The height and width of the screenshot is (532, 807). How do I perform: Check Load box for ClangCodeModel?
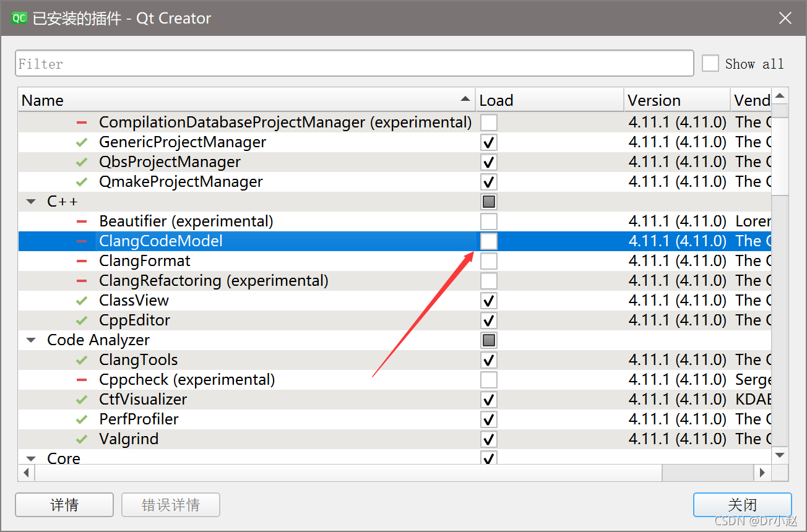[x=489, y=241]
